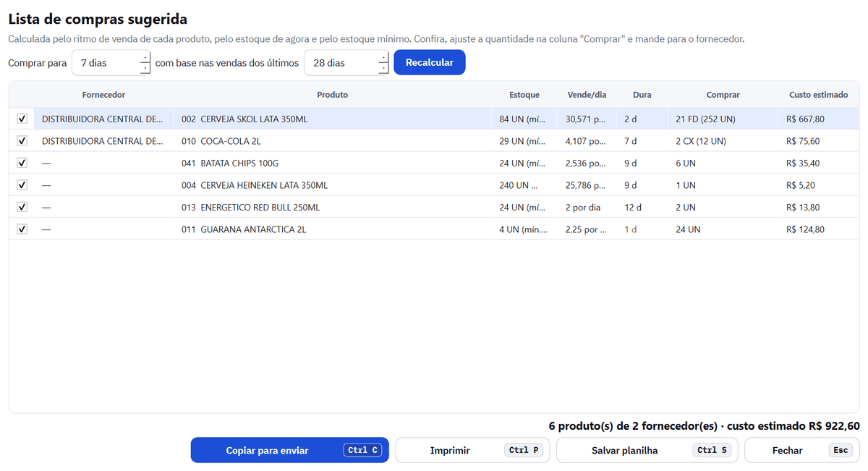Click 'Copiar para enviar' button
The height and width of the screenshot is (471, 868).
290,450
